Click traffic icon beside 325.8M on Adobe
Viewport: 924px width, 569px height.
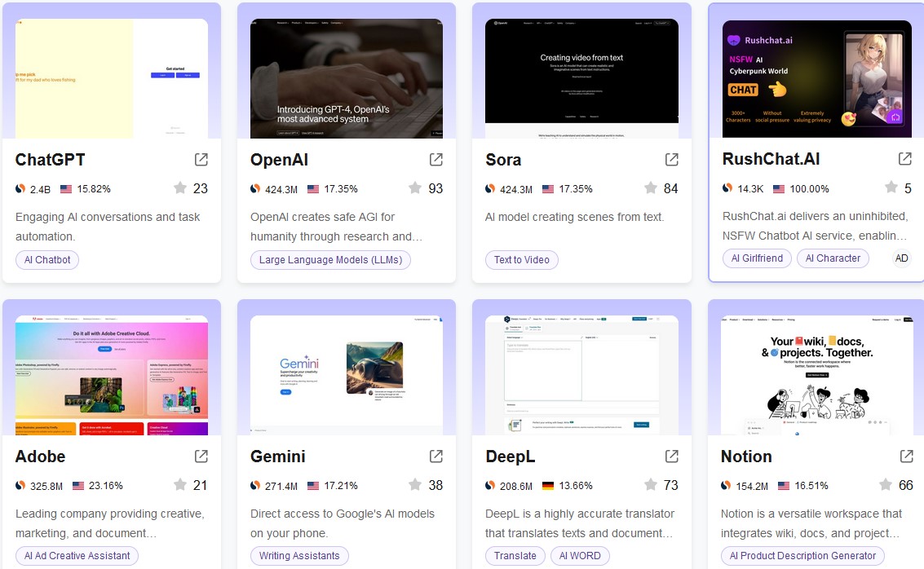click(20, 485)
